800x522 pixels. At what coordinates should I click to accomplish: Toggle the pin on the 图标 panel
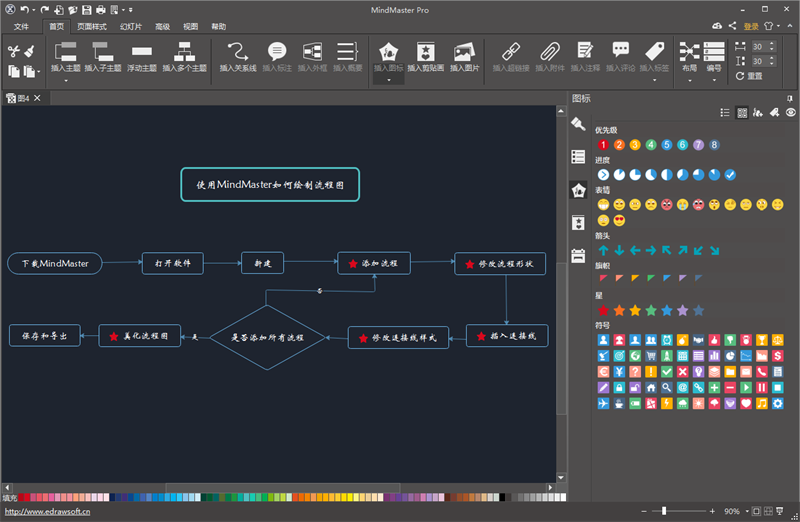pyautogui.click(x=789, y=98)
